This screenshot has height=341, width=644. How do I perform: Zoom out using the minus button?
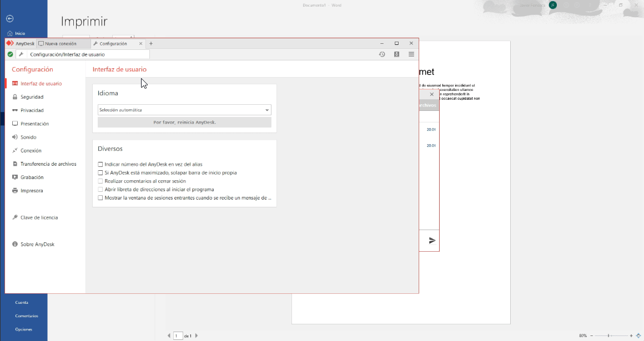[x=591, y=335]
